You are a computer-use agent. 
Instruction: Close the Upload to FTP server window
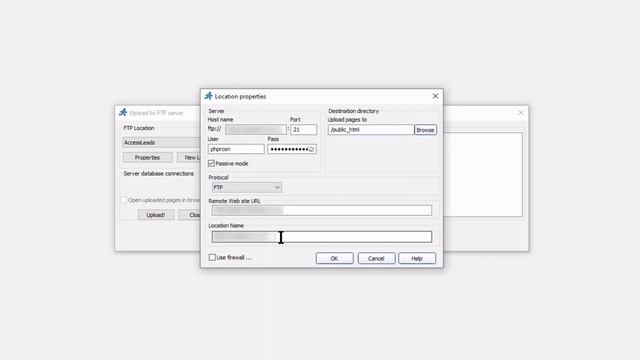tap(521, 113)
